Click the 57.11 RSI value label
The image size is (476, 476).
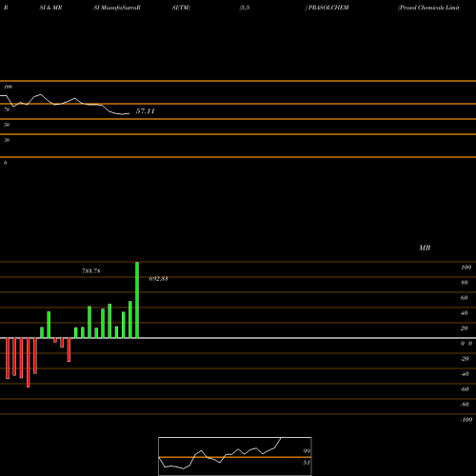click(145, 111)
